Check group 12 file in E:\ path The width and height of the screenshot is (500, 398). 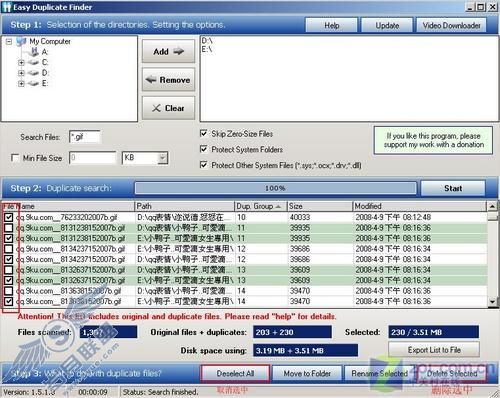9,249
